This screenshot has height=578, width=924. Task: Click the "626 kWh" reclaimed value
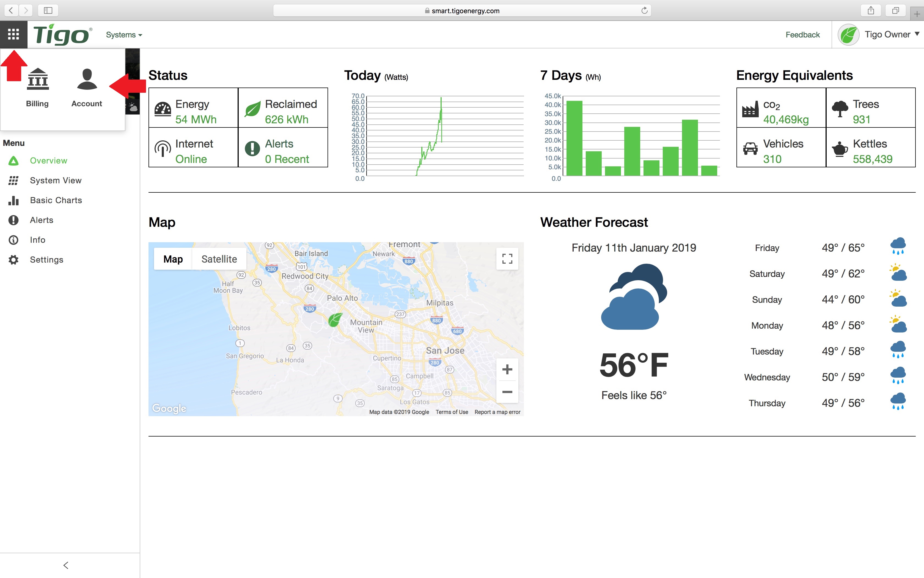pyautogui.click(x=287, y=120)
